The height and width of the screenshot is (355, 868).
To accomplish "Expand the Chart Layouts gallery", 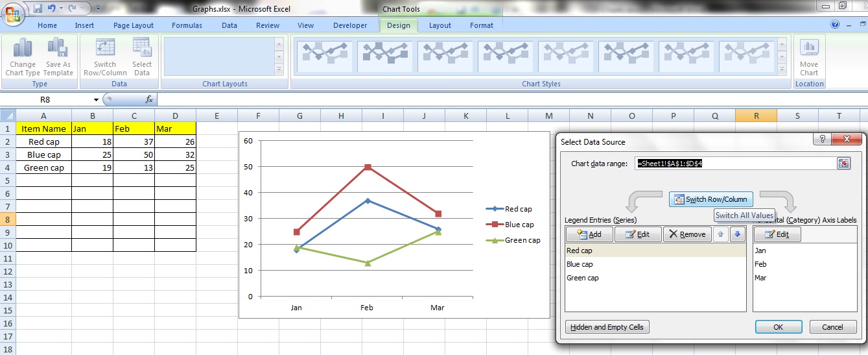I will click(279, 69).
